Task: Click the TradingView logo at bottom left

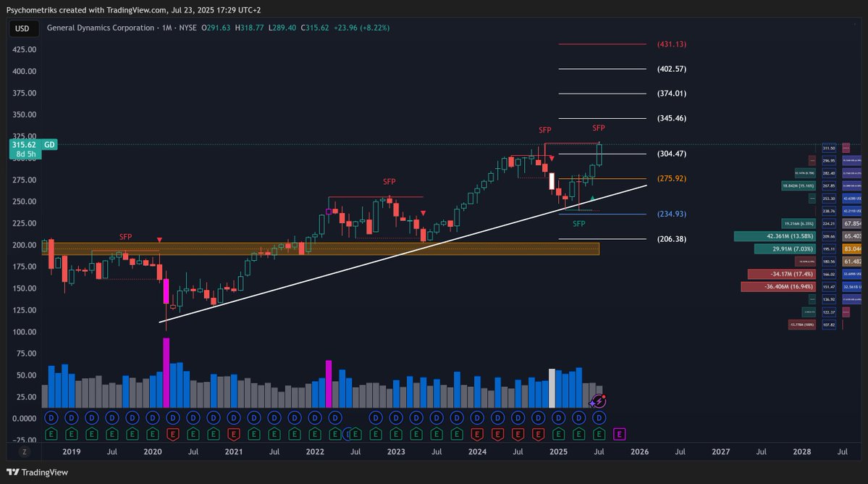Action: [37, 472]
